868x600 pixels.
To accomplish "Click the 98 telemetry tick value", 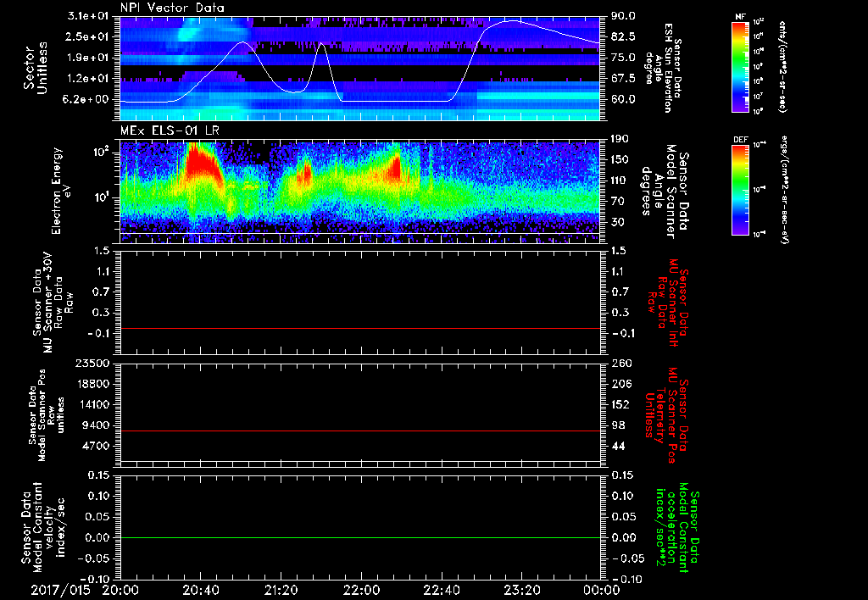I will pyautogui.click(x=618, y=425).
